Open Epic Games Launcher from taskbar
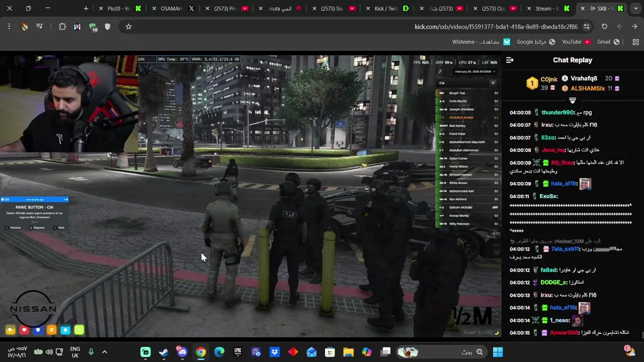Screen dimensions: 644x362 pyautogui.click(x=237, y=352)
